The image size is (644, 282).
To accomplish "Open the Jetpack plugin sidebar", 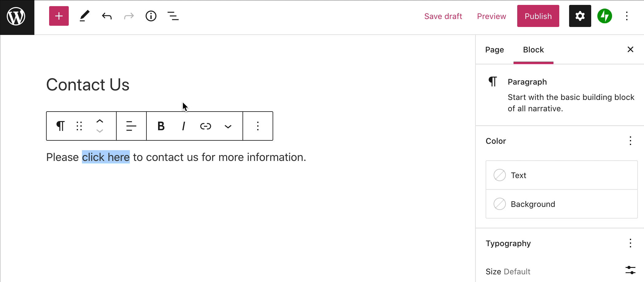I will [604, 16].
